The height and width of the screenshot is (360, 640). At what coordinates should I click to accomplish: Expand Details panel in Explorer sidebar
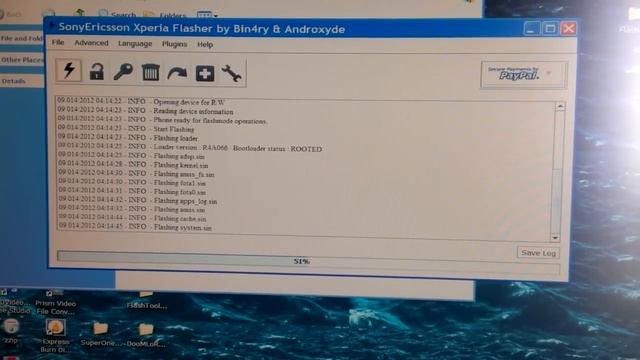coord(22,81)
